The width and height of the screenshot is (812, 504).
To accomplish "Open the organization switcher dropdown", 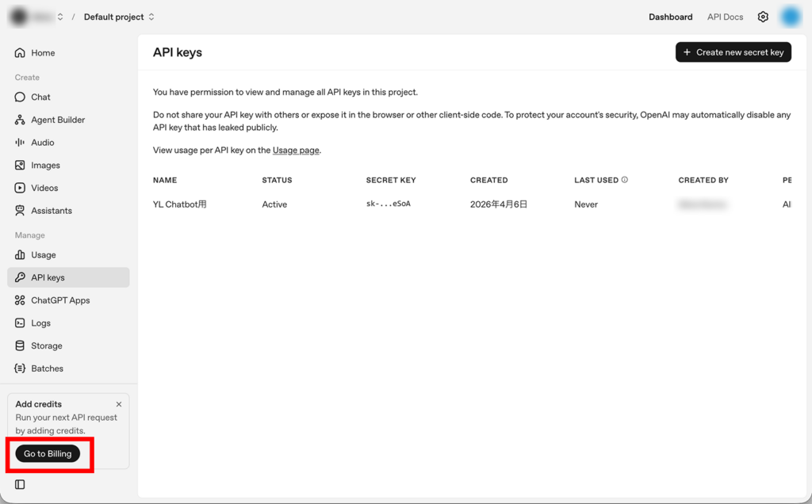I will click(x=36, y=16).
